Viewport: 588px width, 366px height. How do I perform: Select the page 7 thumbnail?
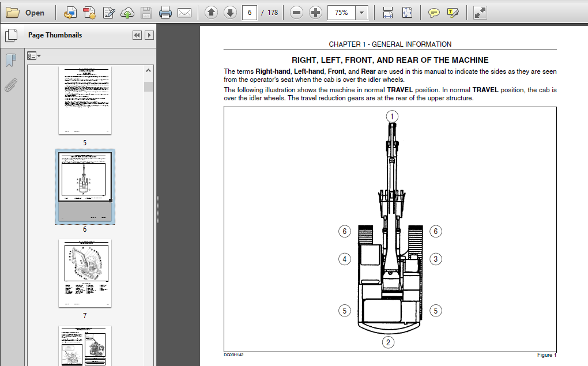pyautogui.click(x=85, y=273)
